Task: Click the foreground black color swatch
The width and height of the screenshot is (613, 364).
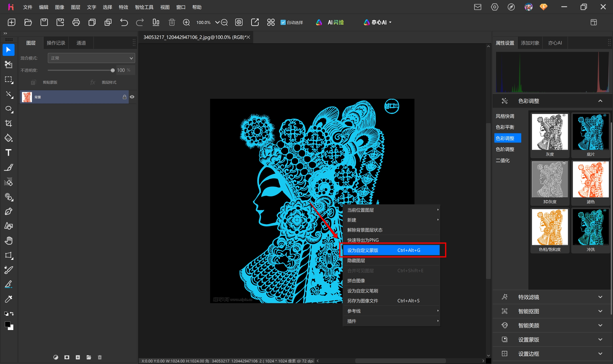Action: tap(7, 324)
